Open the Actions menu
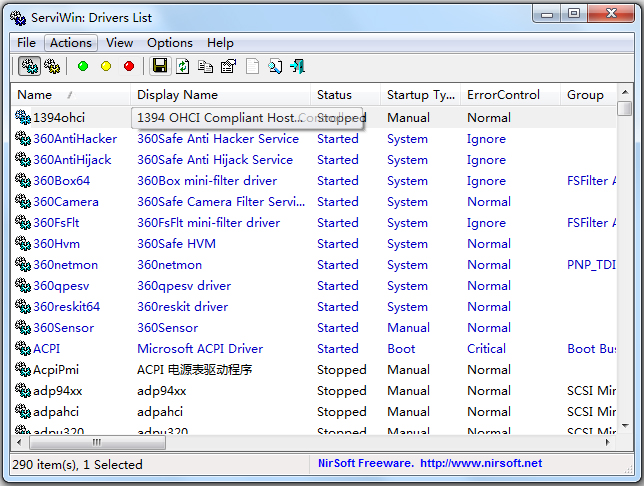 70,43
